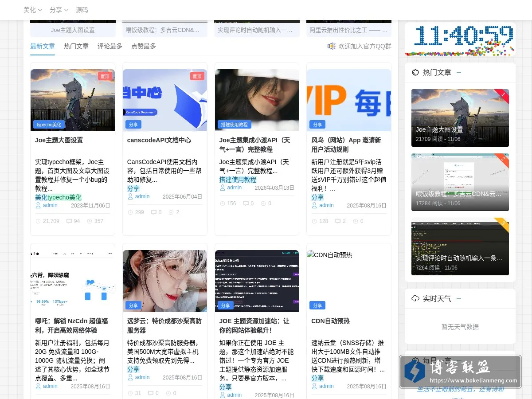Open hot article 实现评论时自动随机输入 in sidebar

[460, 246]
